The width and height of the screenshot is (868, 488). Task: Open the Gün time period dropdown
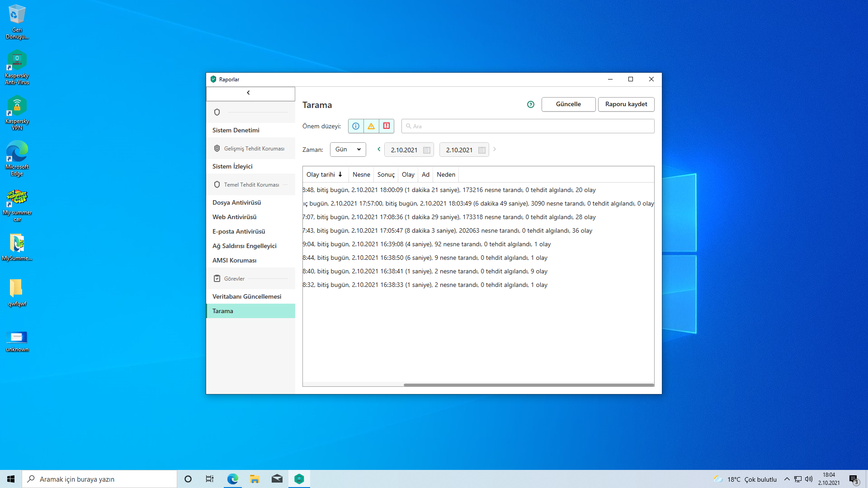pos(348,150)
